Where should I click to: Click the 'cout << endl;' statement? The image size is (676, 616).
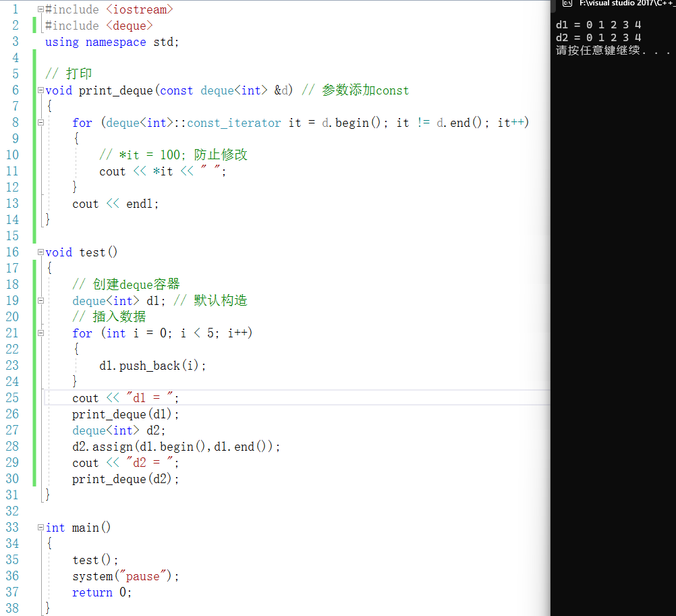click(115, 204)
